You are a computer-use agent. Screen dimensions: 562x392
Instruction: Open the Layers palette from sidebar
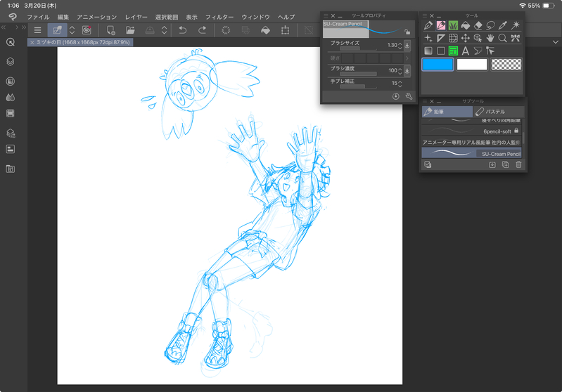pos(11,61)
